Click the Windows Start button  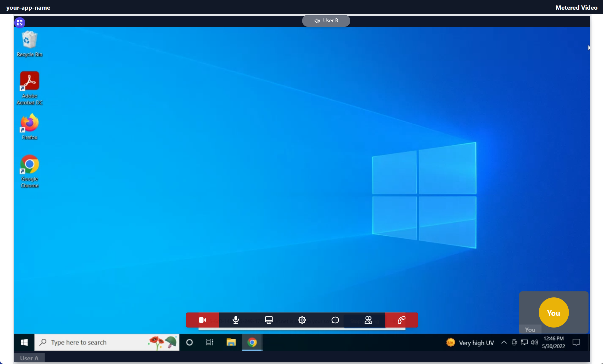24,342
